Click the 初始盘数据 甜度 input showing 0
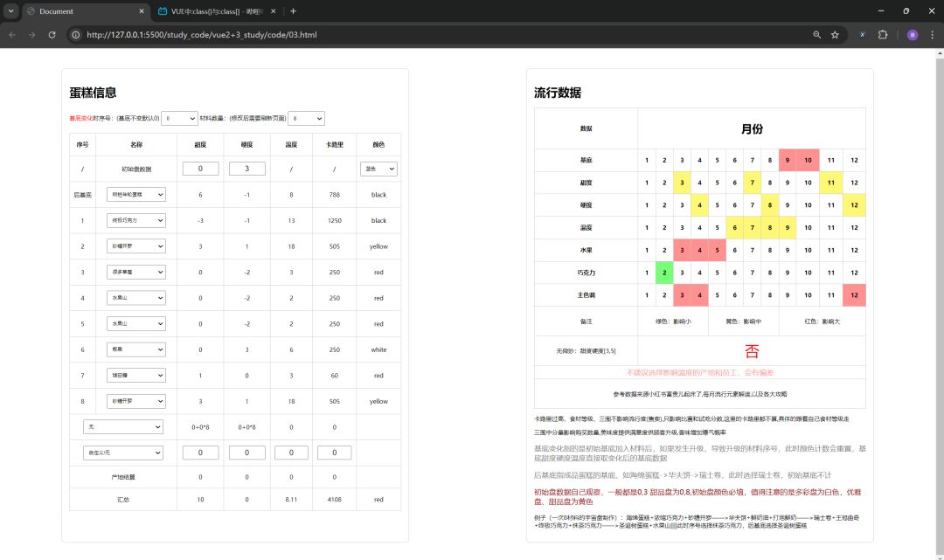 pyautogui.click(x=200, y=169)
